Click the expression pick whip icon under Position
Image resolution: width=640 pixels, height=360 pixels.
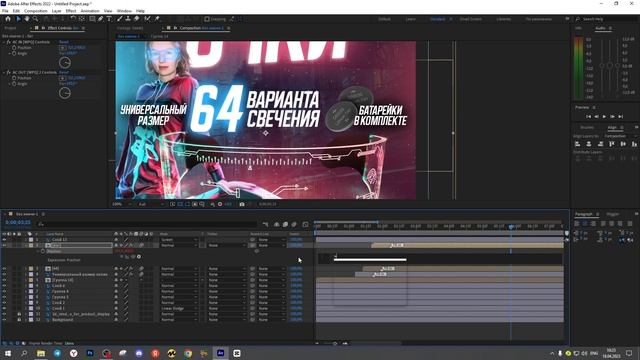tap(133, 257)
